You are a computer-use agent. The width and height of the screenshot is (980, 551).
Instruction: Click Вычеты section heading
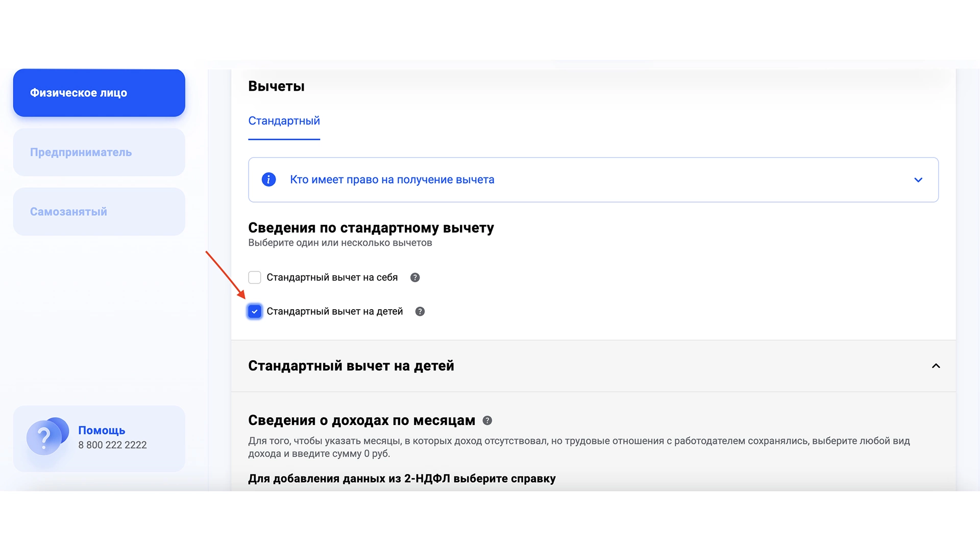276,86
